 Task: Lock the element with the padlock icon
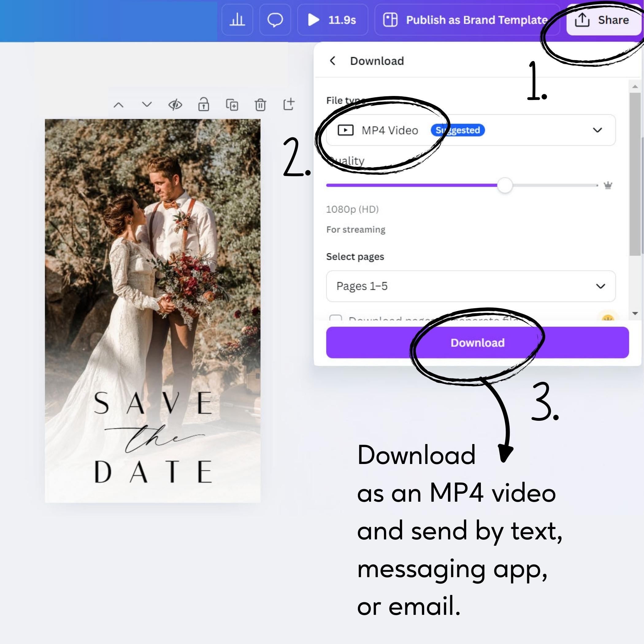pos(204,104)
